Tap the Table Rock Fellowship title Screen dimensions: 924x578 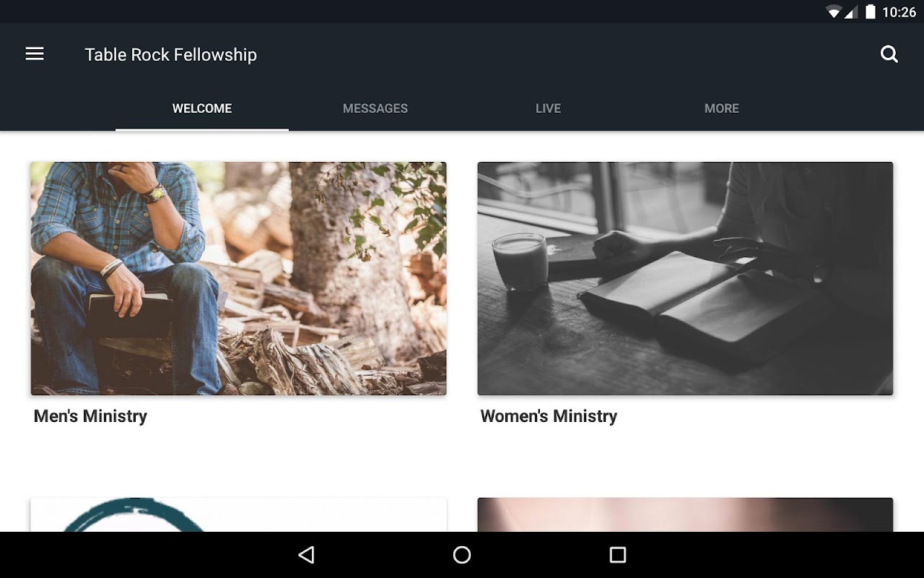click(171, 55)
